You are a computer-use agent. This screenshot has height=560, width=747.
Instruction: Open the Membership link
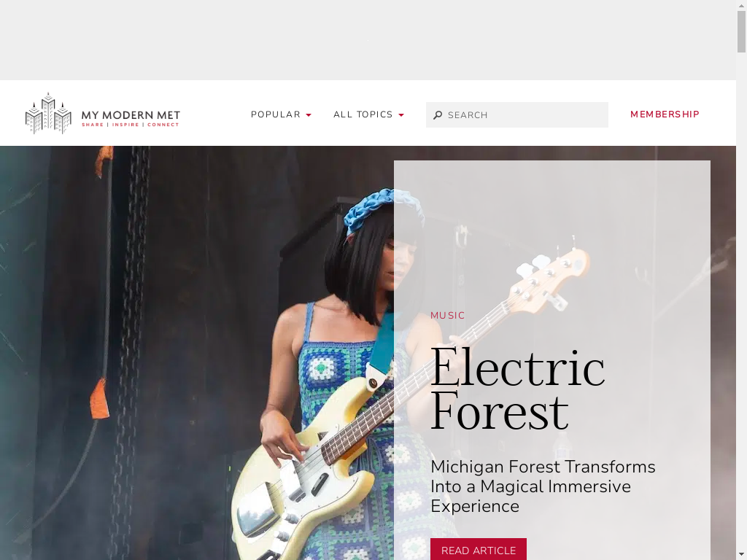(x=665, y=114)
